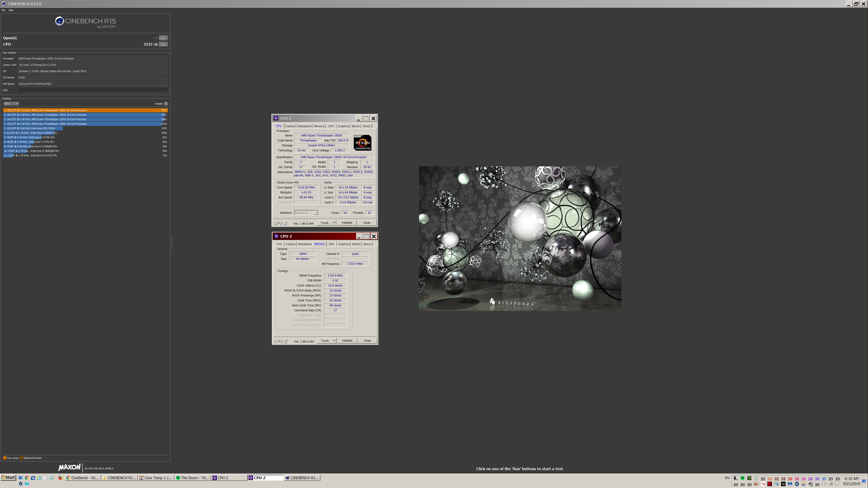Switch to Mainboard tab in upper CPU-Z

point(304,126)
